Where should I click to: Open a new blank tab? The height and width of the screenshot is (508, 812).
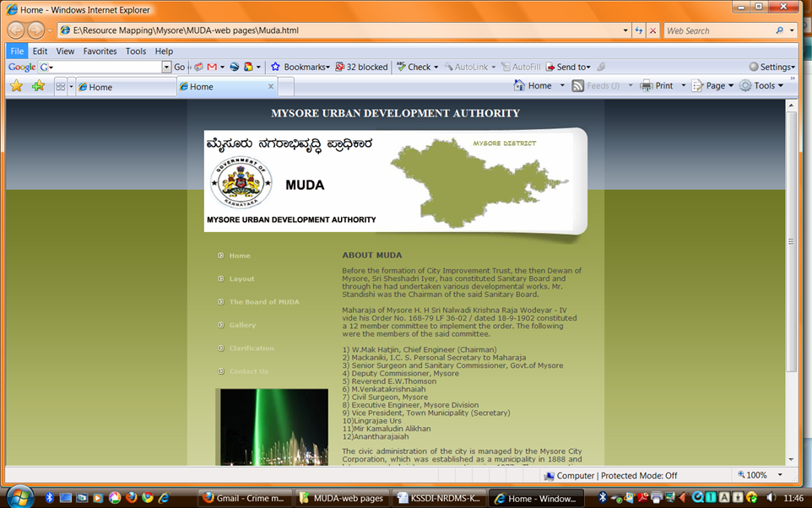pyautogui.click(x=286, y=86)
